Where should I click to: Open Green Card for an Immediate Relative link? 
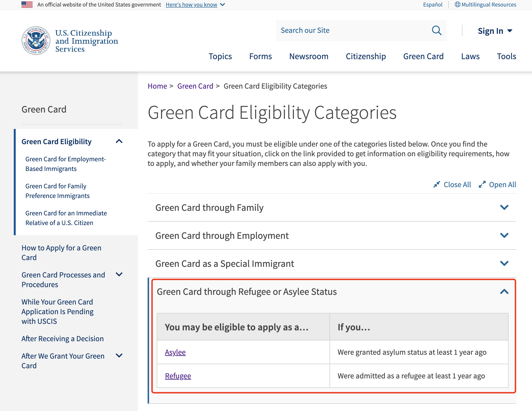click(66, 218)
